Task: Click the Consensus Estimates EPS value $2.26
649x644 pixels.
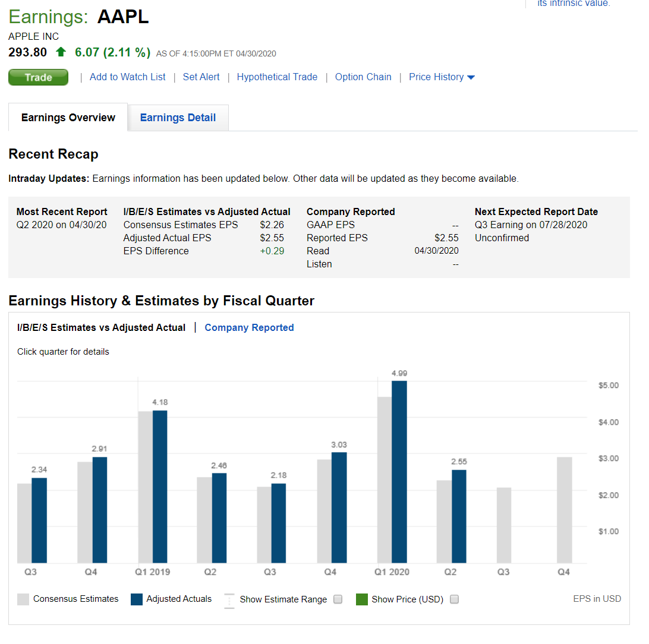Action: 272,225
